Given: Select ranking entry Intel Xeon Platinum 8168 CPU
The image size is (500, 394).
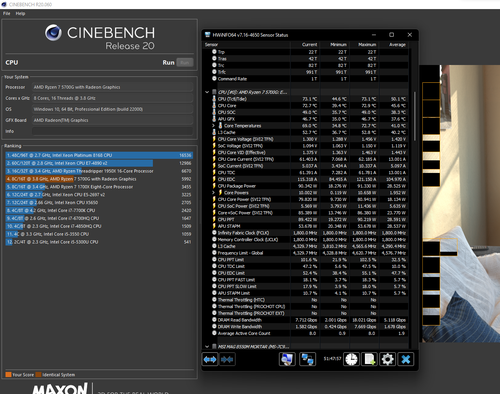Looking at the screenshot, I should [x=99, y=155].
